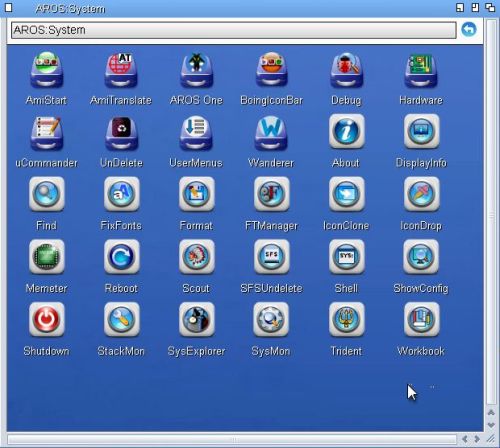Click the scroll left arrow

point(465,439)
